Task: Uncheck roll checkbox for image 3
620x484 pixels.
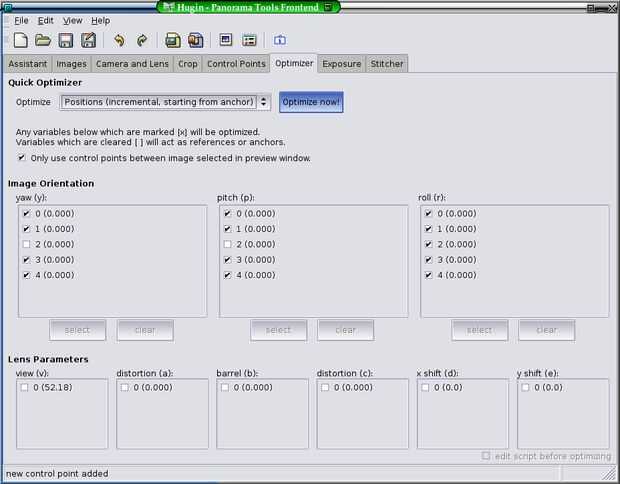Action: tap(428, 260)
